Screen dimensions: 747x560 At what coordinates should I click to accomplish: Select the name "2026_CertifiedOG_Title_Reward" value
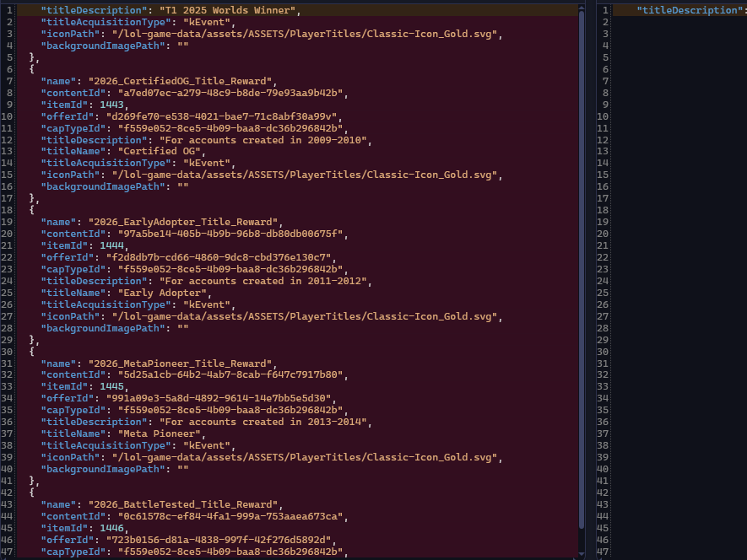(180, 81)
